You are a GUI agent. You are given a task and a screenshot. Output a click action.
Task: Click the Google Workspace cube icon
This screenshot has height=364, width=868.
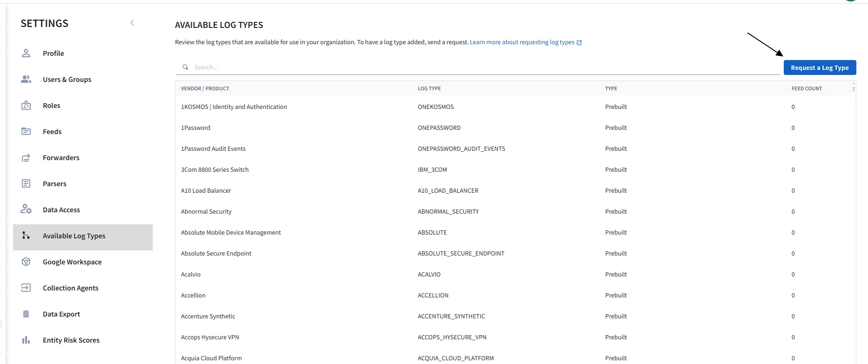[x=26, y=262]
